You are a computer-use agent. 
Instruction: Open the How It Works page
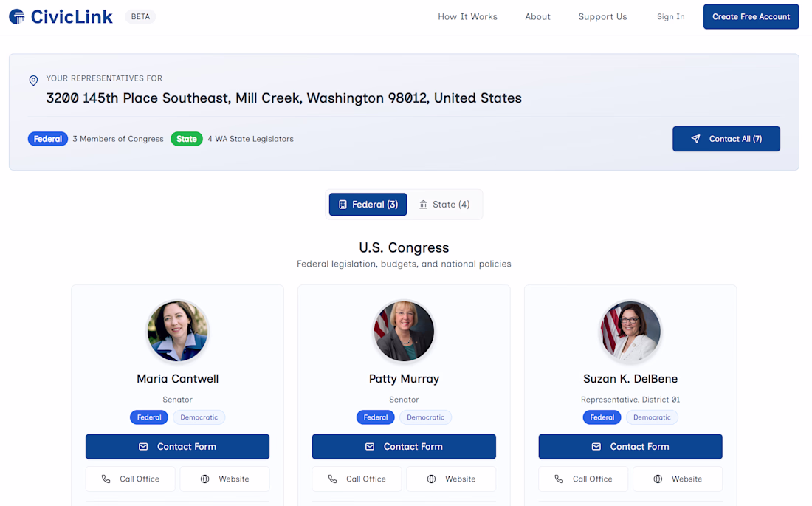click(x=467, y=16)
